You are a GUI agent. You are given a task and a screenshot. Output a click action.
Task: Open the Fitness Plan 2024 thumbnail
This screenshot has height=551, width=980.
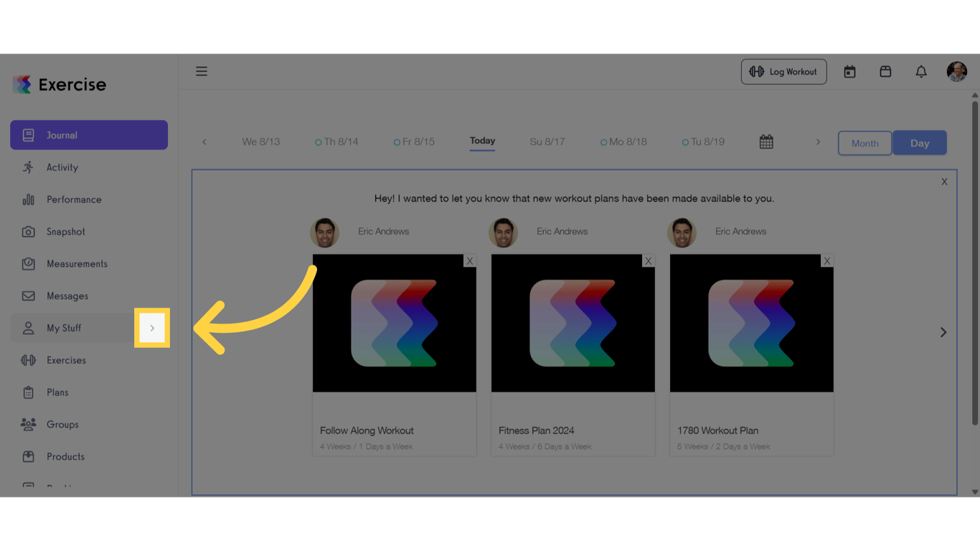[x=573, y=323]
